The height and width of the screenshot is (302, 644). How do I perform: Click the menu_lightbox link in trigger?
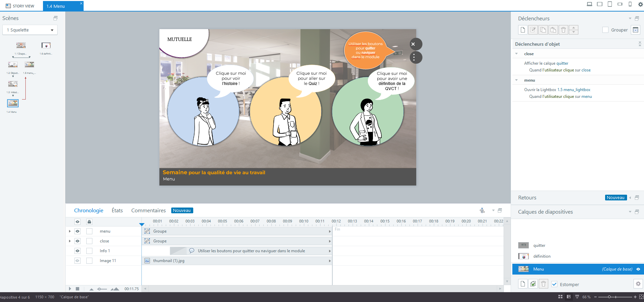tap(573, 90)
